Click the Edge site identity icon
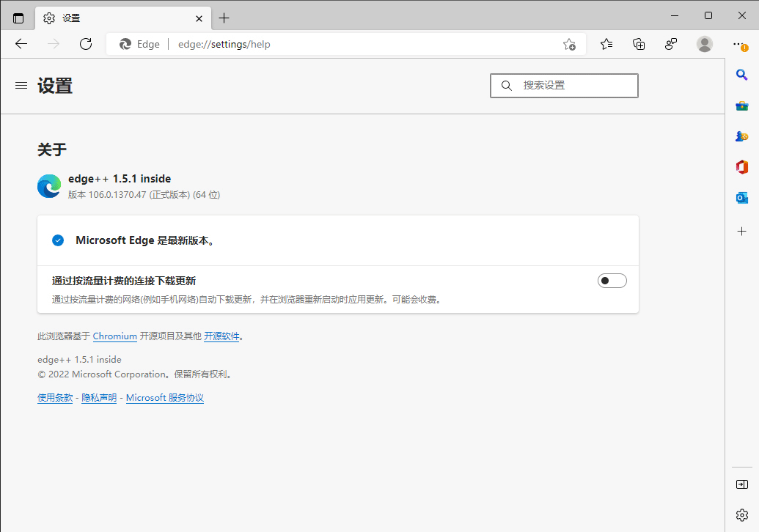The width and height of the screenshot is (759, 532). coord(125,44)
